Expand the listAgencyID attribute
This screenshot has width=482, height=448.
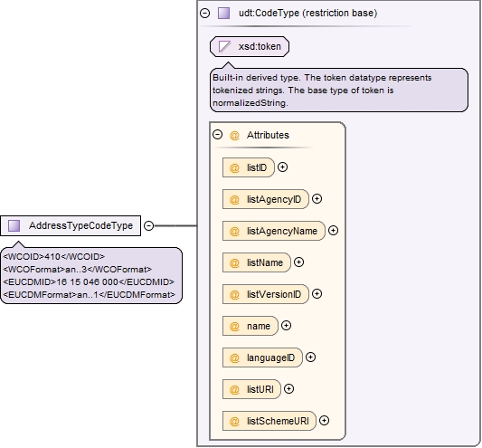coord(317,199)
